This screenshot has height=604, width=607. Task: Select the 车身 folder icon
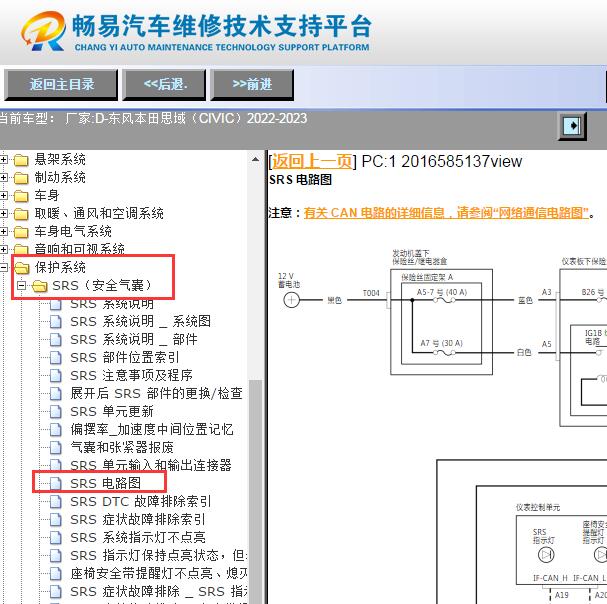21,196
